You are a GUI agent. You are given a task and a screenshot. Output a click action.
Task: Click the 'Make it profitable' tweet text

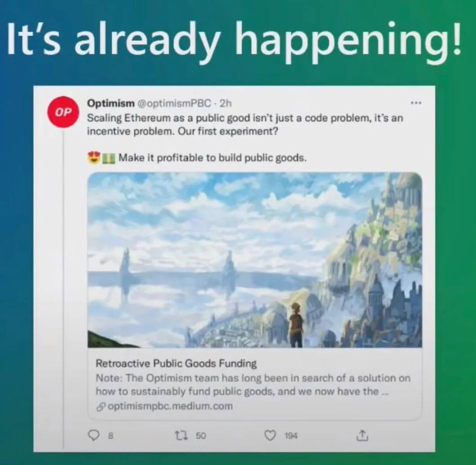213,158
